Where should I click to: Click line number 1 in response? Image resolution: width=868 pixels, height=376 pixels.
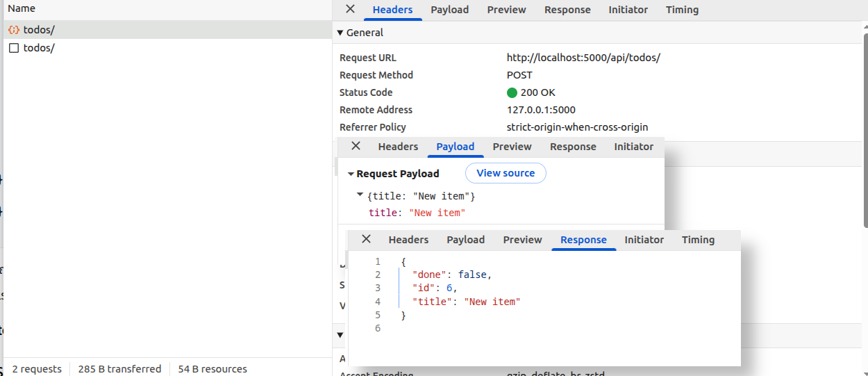[x=378, y=261]
